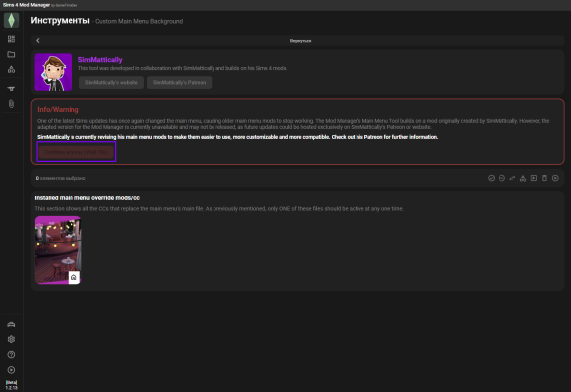Click 'Installed main menu override mods/cc' heading

87,198
